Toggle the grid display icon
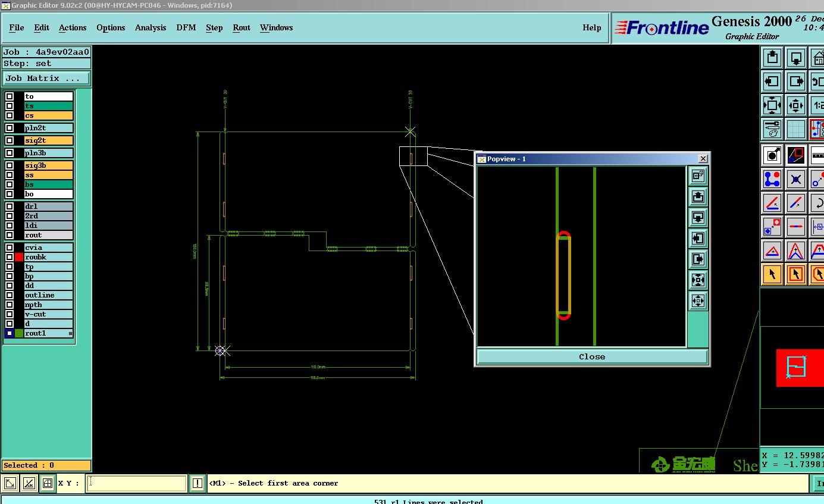824x504 pixels. click(x=796, y=129)
